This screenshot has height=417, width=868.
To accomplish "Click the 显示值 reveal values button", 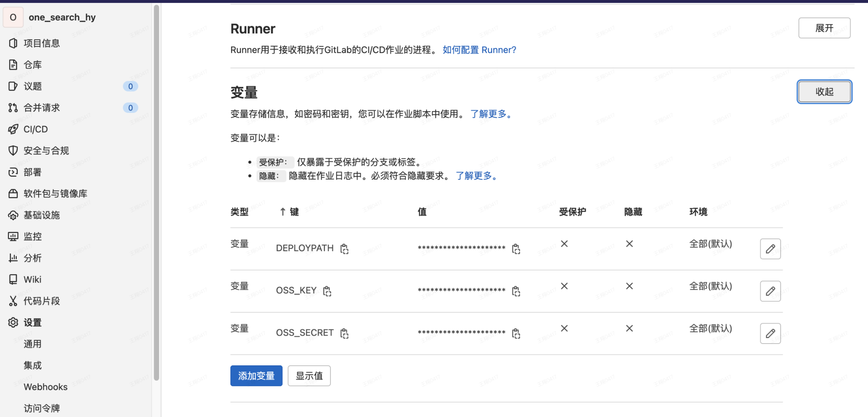I will [309, 376].
